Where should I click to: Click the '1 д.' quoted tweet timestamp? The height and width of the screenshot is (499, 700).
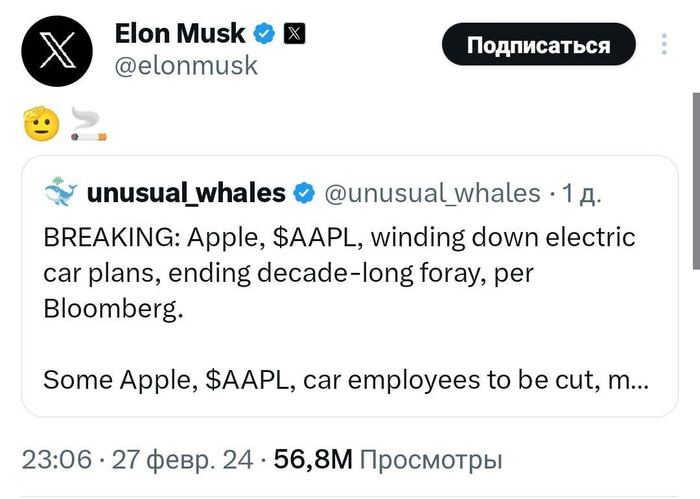coord(579,193)
